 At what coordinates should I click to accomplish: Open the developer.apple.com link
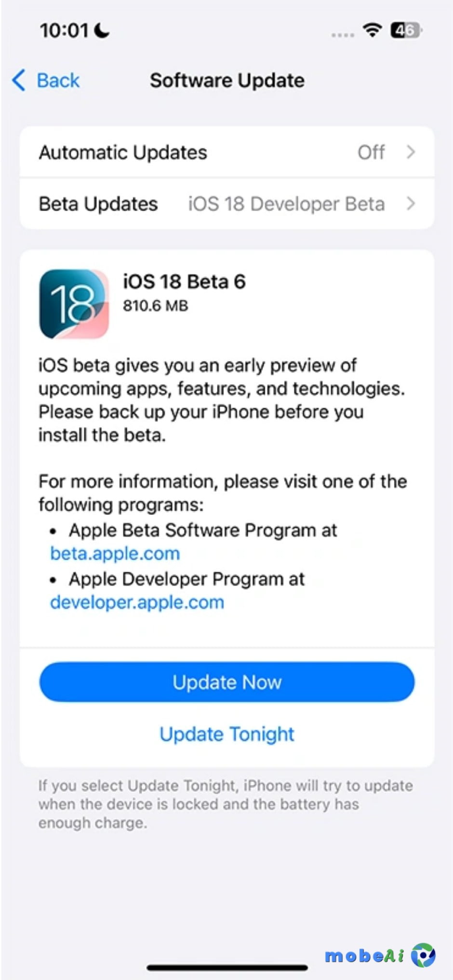(137, 602)
